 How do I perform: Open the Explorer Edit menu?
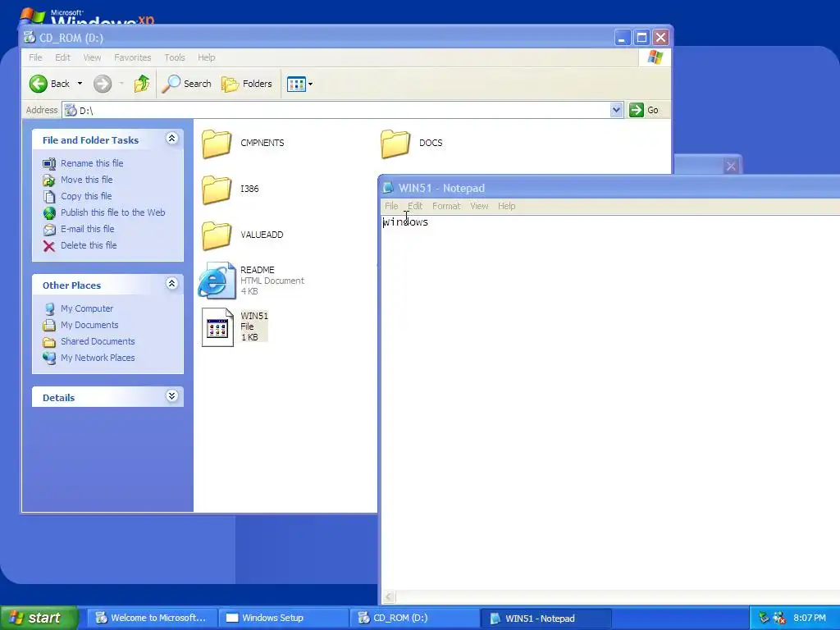[62, 57]
